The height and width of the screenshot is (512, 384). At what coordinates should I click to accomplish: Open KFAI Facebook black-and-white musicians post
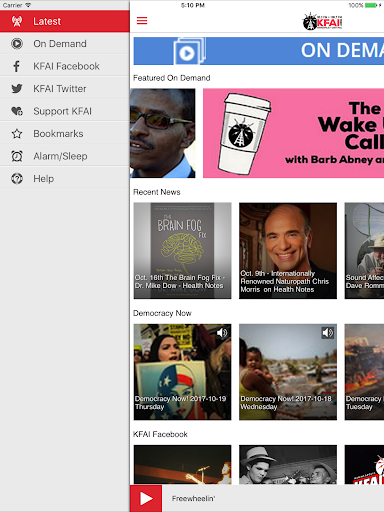click(x=288, y=465)
